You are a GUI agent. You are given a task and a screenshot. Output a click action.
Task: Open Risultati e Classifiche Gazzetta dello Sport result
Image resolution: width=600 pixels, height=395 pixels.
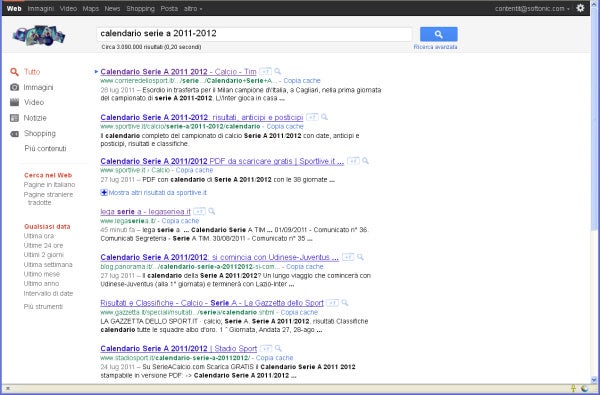[x=212, y=303]
